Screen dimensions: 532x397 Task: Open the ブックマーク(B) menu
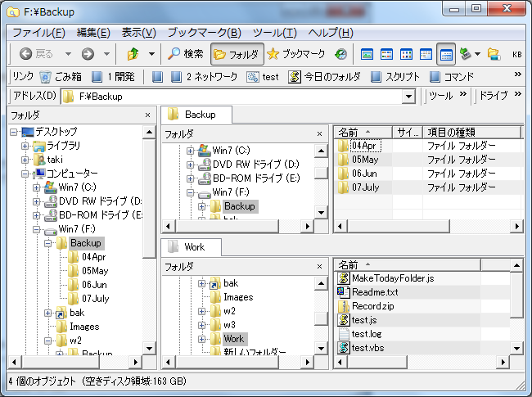click(x=204, y=33)
